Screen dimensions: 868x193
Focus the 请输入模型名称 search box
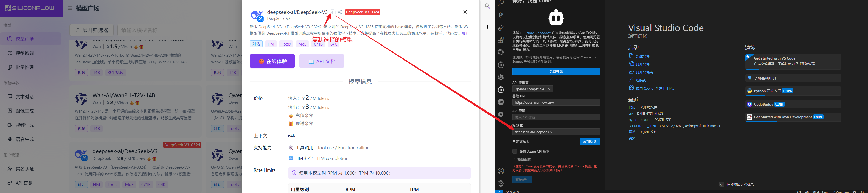pos(180,30)
